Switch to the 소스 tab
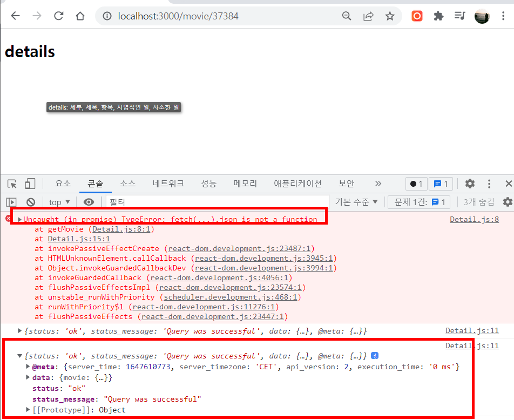This screenshot has height=420, width=514. point(127,184)
